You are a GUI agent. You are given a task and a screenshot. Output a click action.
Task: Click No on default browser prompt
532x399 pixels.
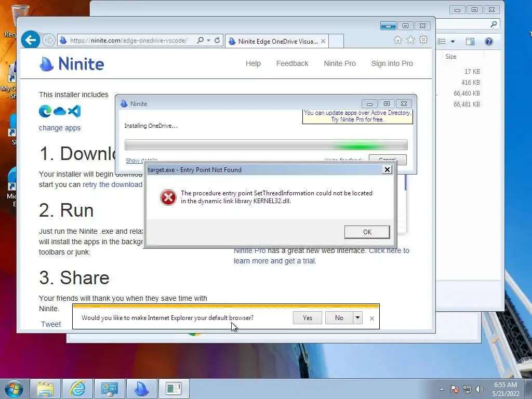point(339,318)
